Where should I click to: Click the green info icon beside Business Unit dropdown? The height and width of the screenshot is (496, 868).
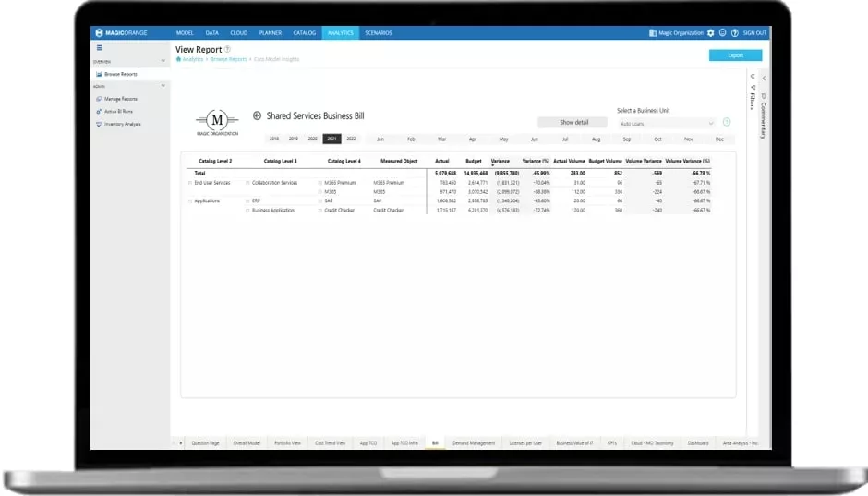tap(727, 122)
